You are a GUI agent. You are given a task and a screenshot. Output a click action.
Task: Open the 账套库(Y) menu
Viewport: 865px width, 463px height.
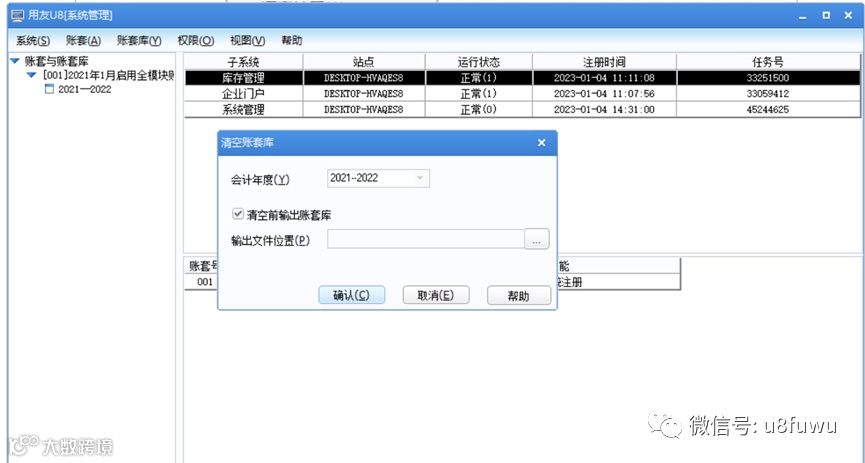click(x=139, y=41)
